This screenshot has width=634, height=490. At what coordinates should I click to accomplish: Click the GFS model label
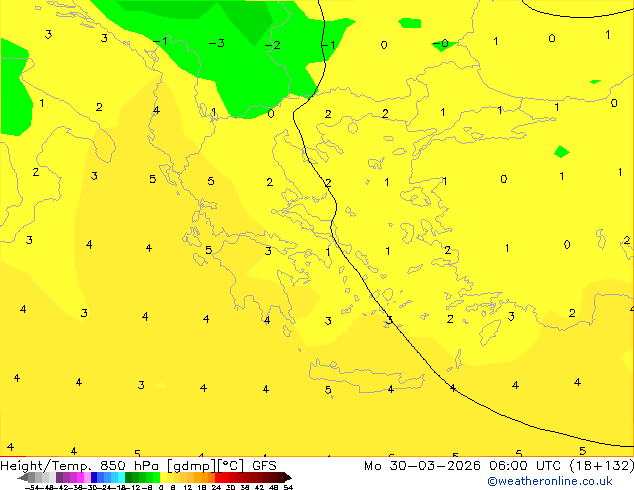264,466
